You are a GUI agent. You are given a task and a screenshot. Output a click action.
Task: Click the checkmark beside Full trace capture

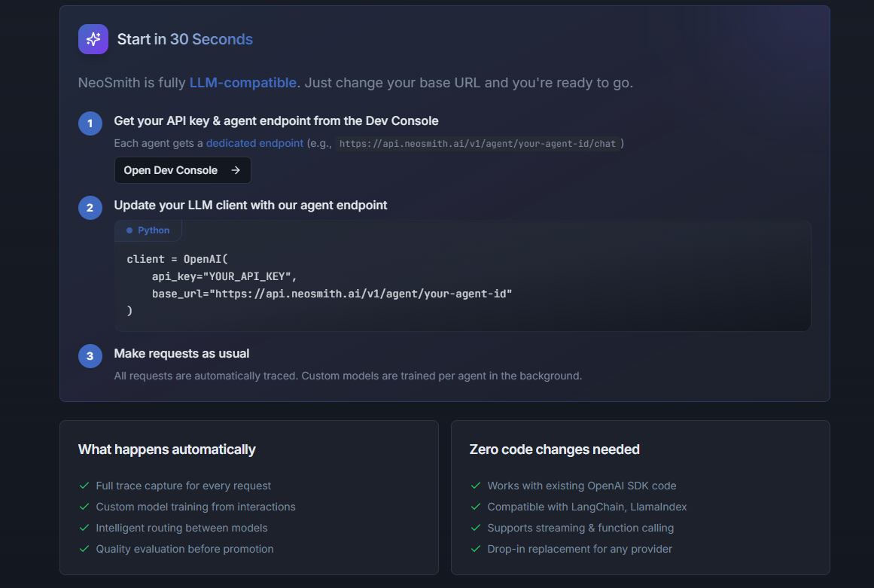pyautogui.click(x=84, y=486)
